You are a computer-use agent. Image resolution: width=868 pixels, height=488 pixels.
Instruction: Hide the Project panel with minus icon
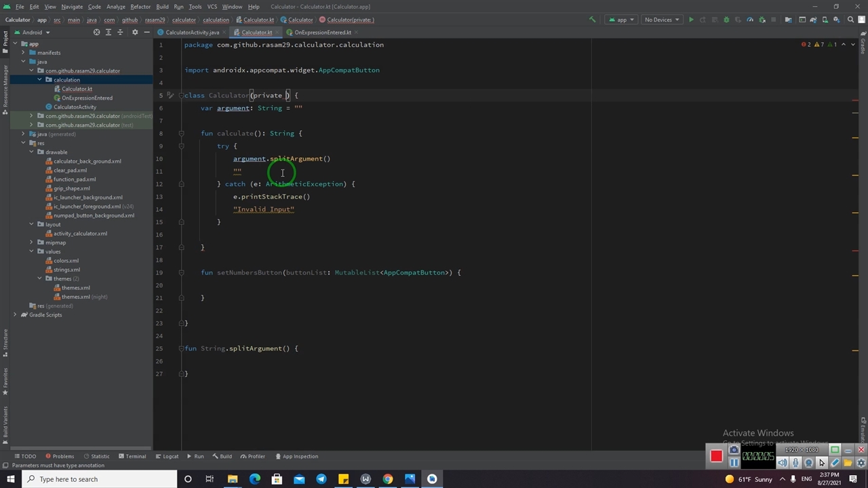tap(146, 33)
